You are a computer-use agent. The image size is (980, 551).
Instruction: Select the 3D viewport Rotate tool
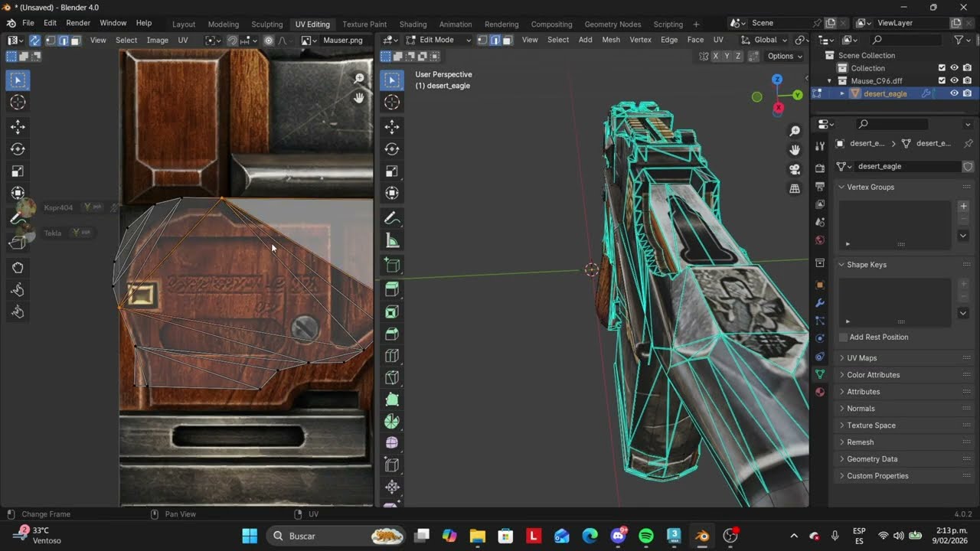pos(392,149)
